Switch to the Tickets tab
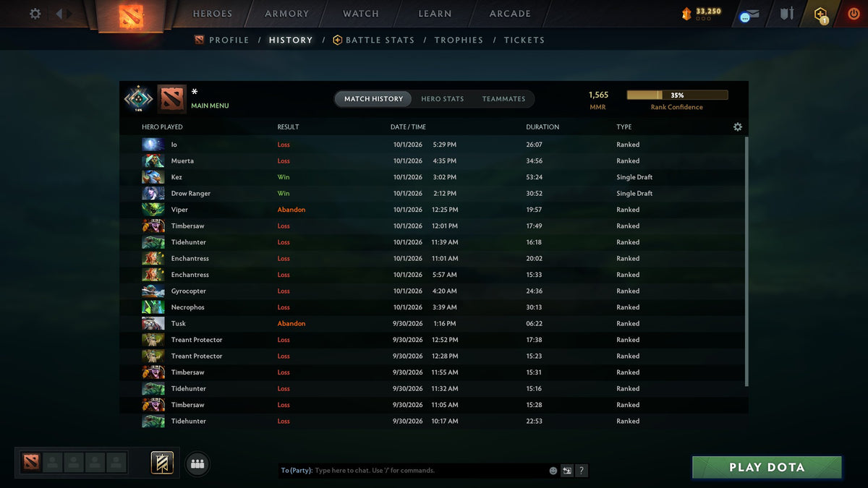 click(x=524, y=40)
